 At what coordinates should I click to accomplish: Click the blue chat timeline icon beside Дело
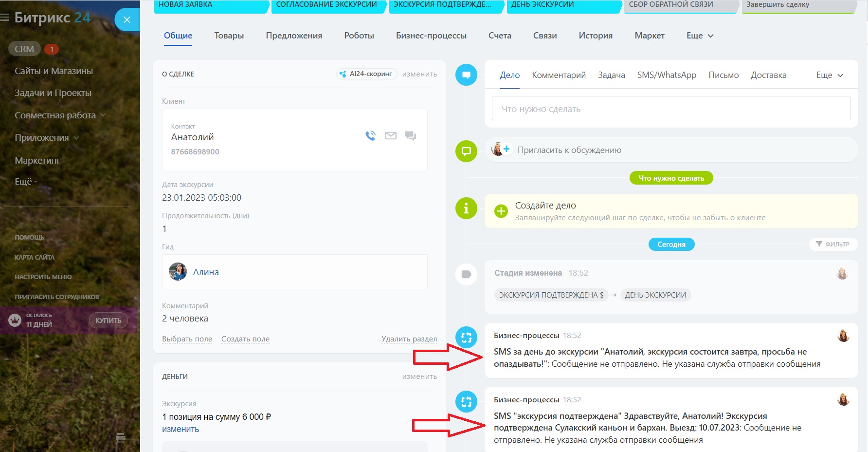pyautogui.click(x=466, y=75)
